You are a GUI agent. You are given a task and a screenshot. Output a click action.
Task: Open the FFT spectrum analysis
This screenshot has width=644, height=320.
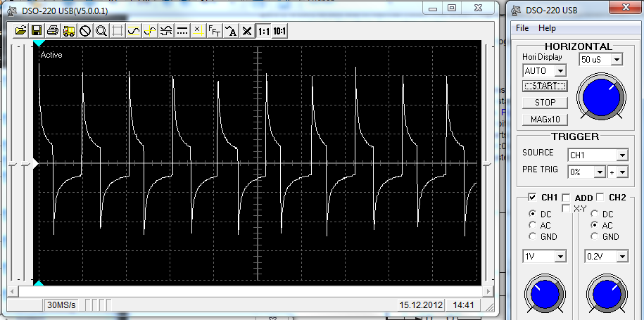pyautogui.click(x=215, y=30)
